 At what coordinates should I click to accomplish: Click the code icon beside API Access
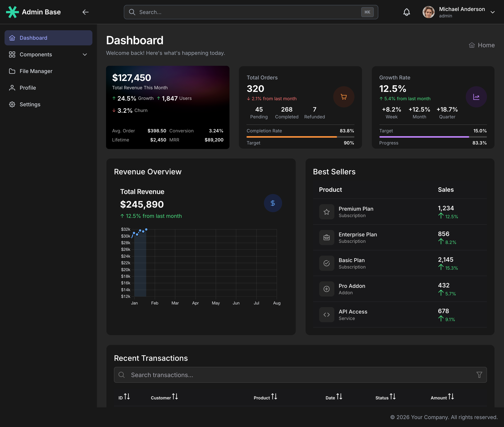(x=327, y=314)
